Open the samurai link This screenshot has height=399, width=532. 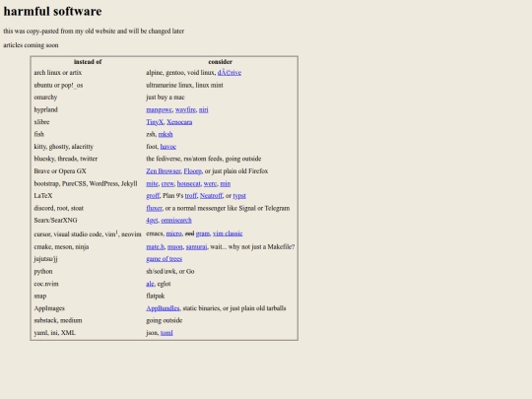[x=196, y=246]
